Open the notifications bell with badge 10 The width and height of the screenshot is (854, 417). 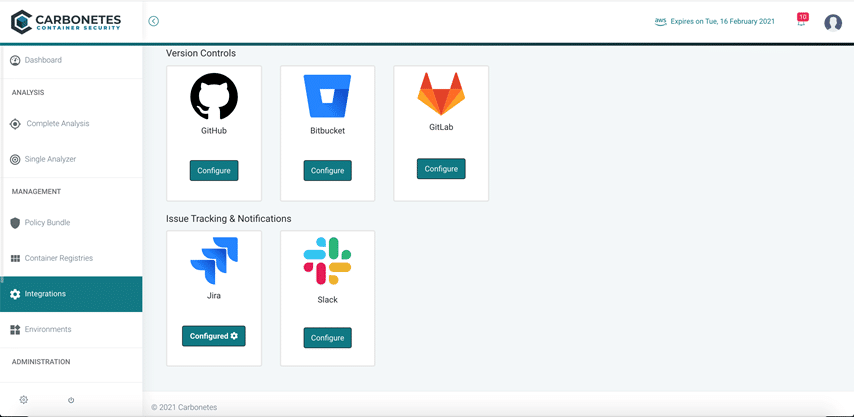point(802,20)
